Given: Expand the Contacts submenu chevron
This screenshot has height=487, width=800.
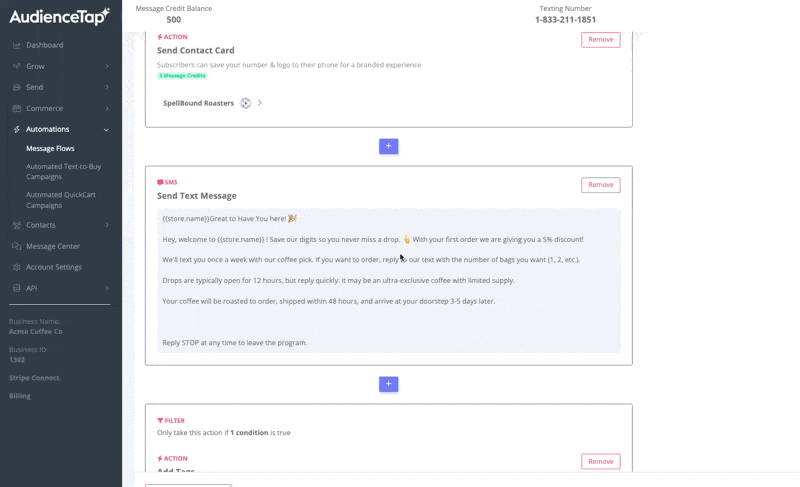Looking at the screenshot, I should [107, 225].
